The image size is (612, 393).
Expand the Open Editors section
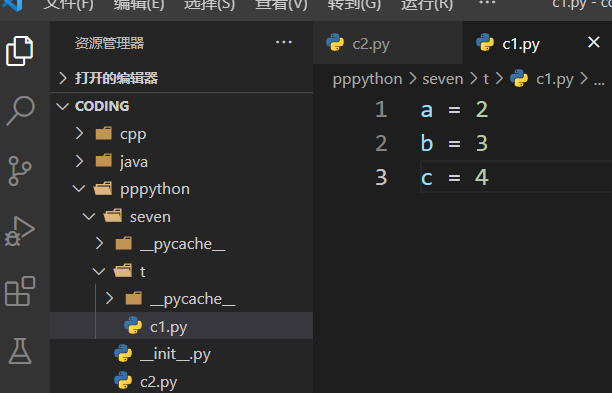(x=62, y=78)
